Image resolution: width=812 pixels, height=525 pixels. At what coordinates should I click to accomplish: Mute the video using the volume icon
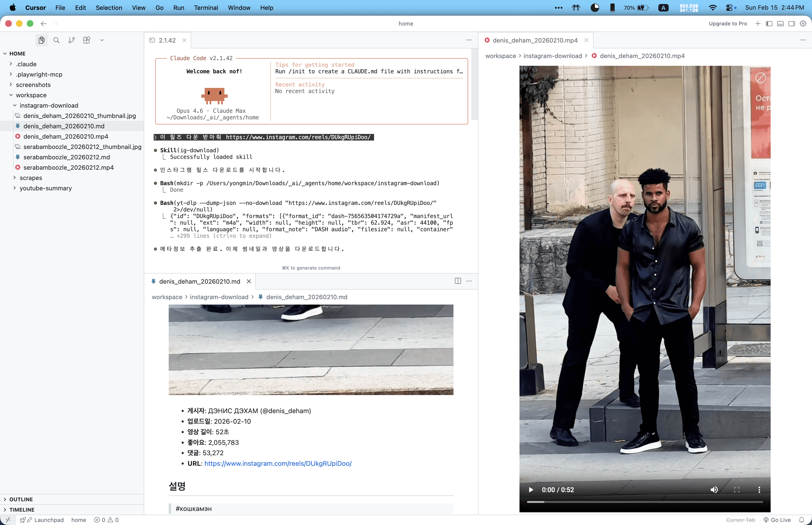714,490
